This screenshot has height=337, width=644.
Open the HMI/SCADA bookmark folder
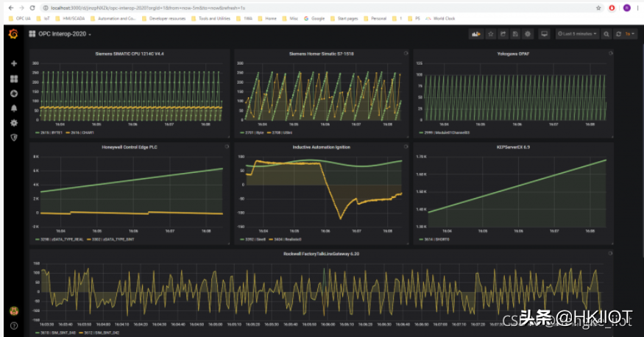[x=70, y=18]
